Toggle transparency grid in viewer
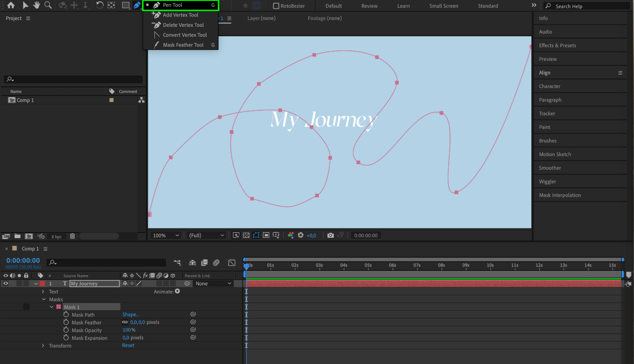 [246, 235]
